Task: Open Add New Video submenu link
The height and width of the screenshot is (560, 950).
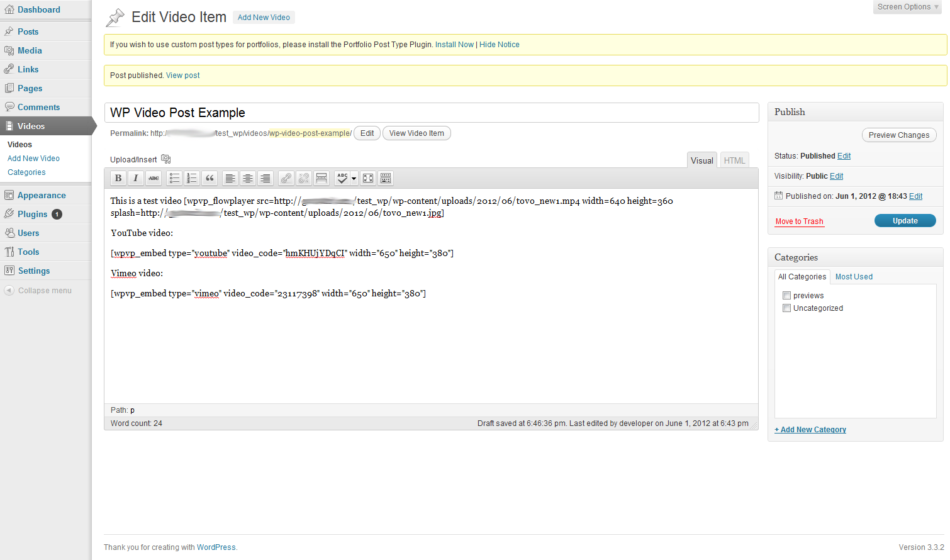Action: [x=33, y=159]
